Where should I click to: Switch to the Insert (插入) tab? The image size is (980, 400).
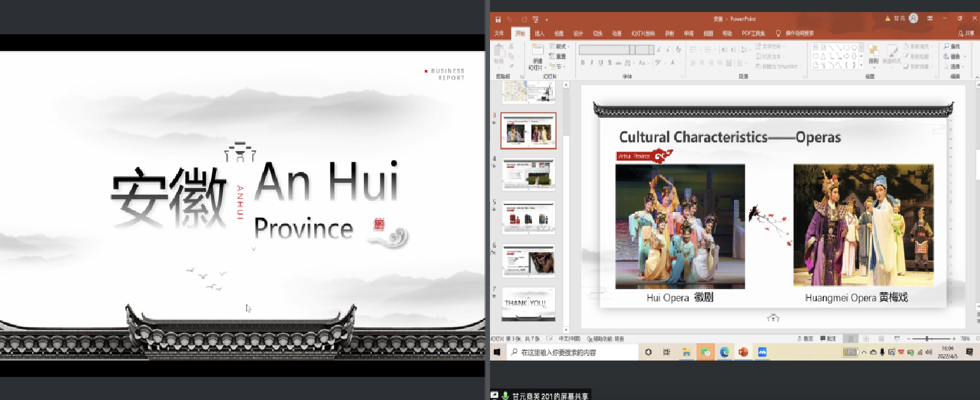coord(540,33)
